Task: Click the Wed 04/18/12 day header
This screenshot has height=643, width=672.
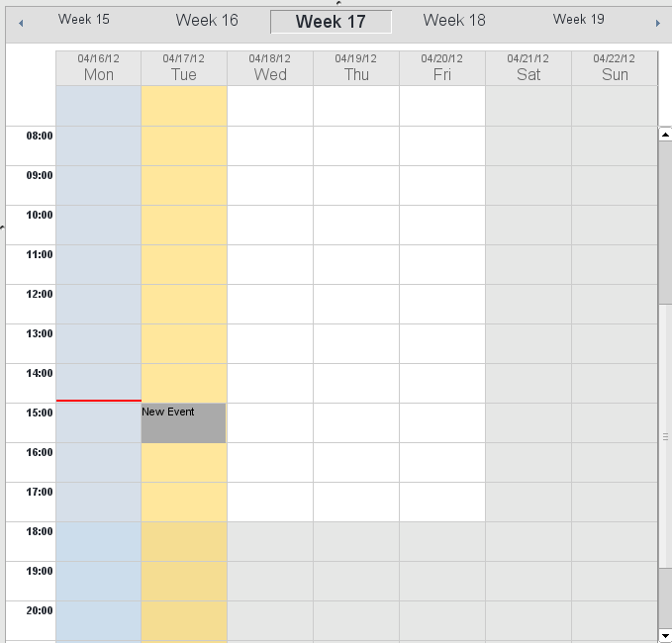Action: (270, 68)
